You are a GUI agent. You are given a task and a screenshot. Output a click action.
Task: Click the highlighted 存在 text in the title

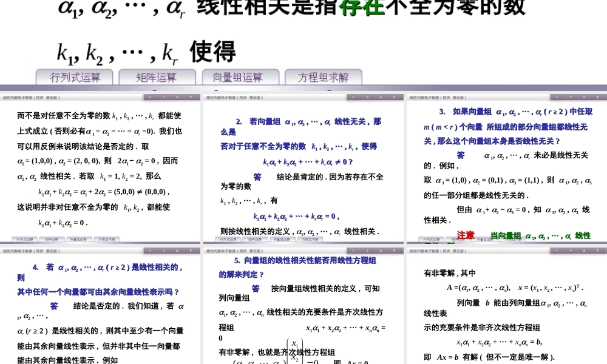(363, 7)
